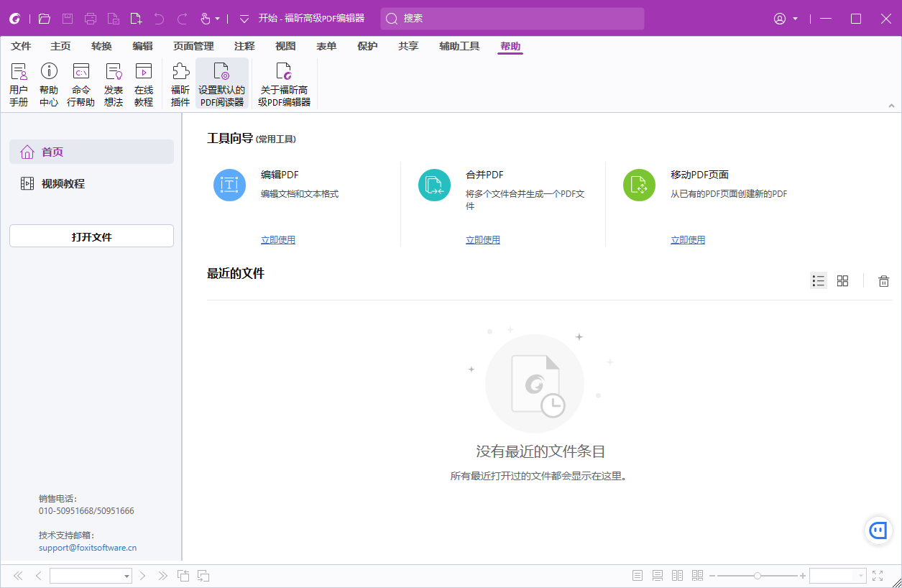Expand the Hand tool dropdown arrow
Screen dimensions: 902x588
tap(217, 19)
